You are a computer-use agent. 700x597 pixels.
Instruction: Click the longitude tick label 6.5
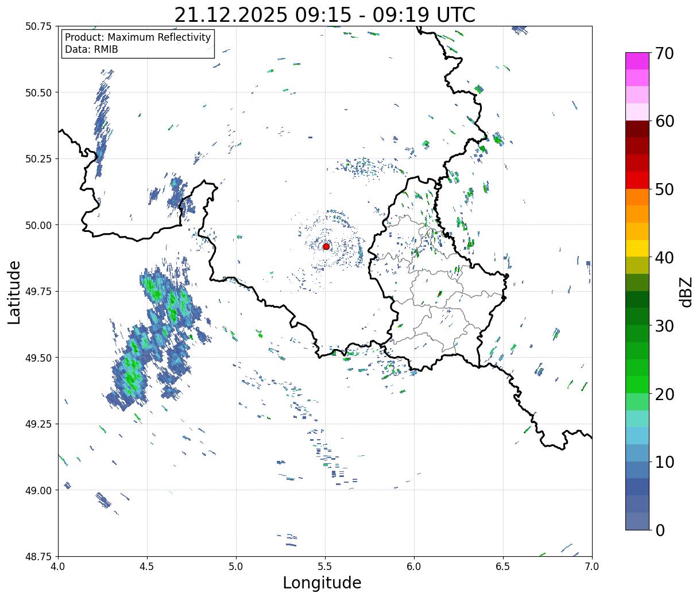tap(503, 566)
